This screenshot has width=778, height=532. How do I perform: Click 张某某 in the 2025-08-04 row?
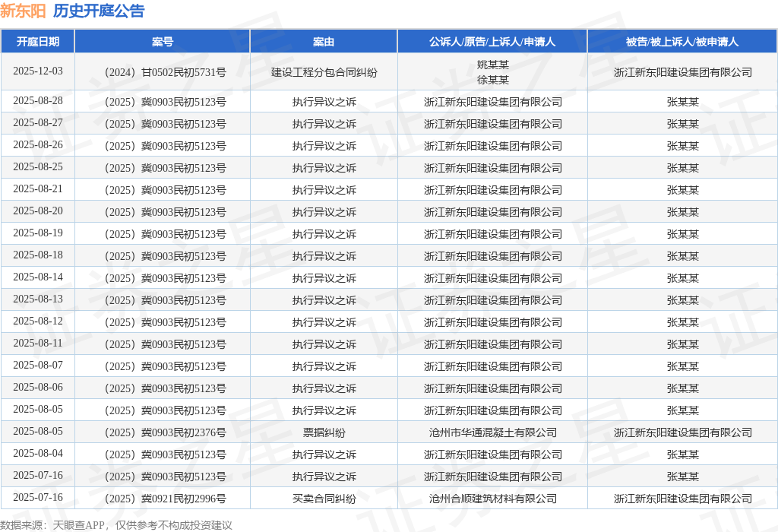coord(683,454)
